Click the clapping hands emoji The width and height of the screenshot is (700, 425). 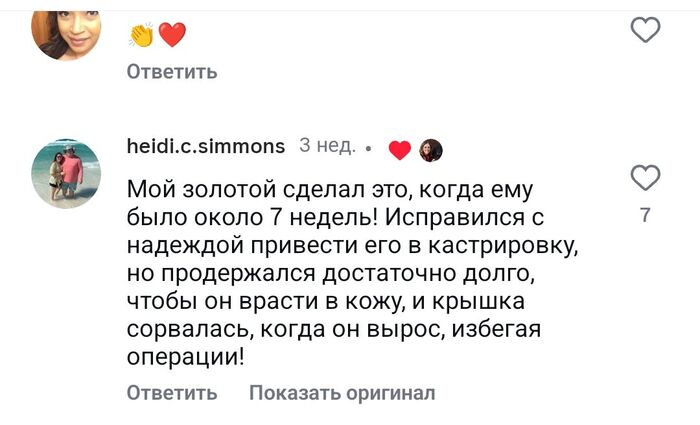[x=141, y=35]
